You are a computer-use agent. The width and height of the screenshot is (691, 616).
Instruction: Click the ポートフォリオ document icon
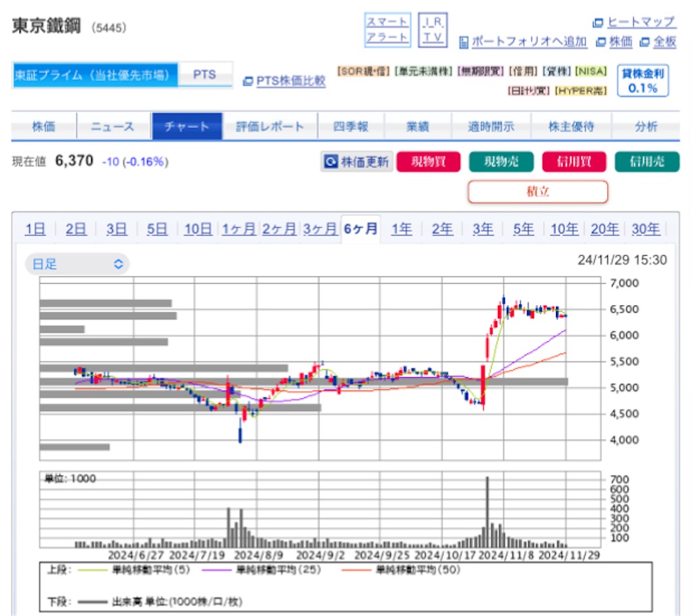point(463,43)
